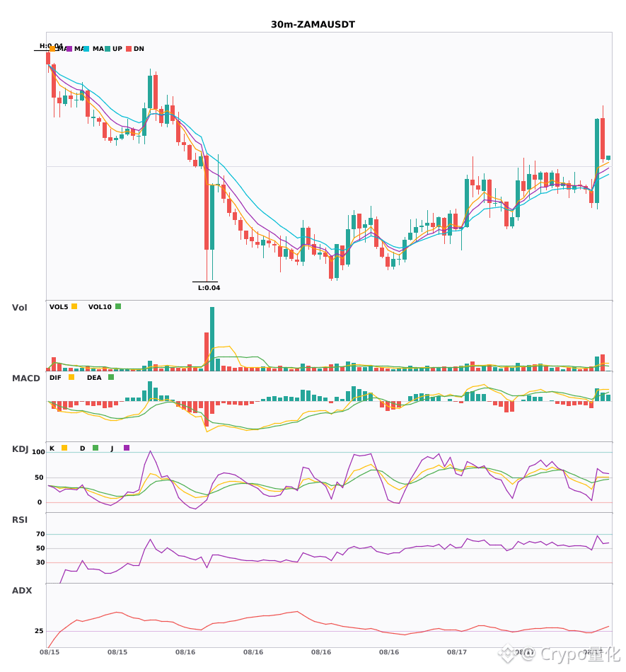Click the ADX panel heading
Viewport: 626px width, 672px height.
tap(22, 591)
